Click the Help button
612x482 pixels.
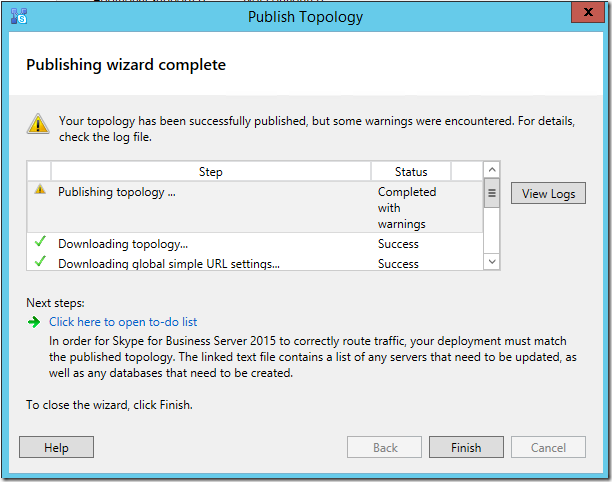click(56, 447)
